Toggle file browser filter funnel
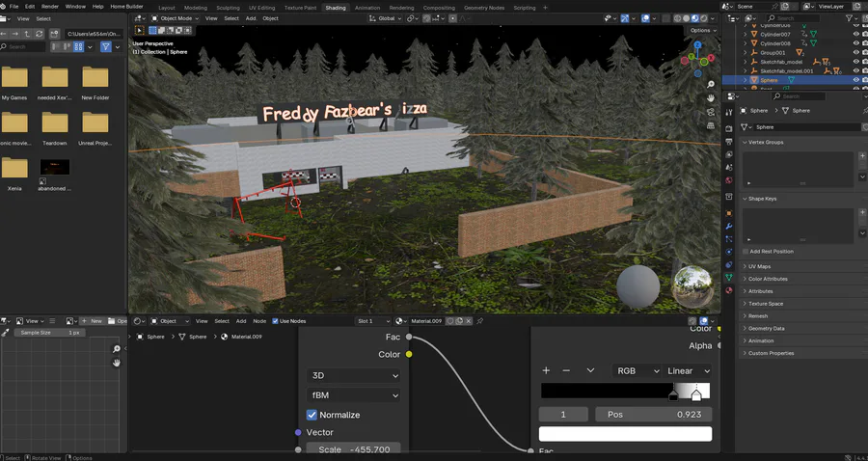The width and height of the screenshot is (868, 461). pyautogui.click(x=105, y=47)
